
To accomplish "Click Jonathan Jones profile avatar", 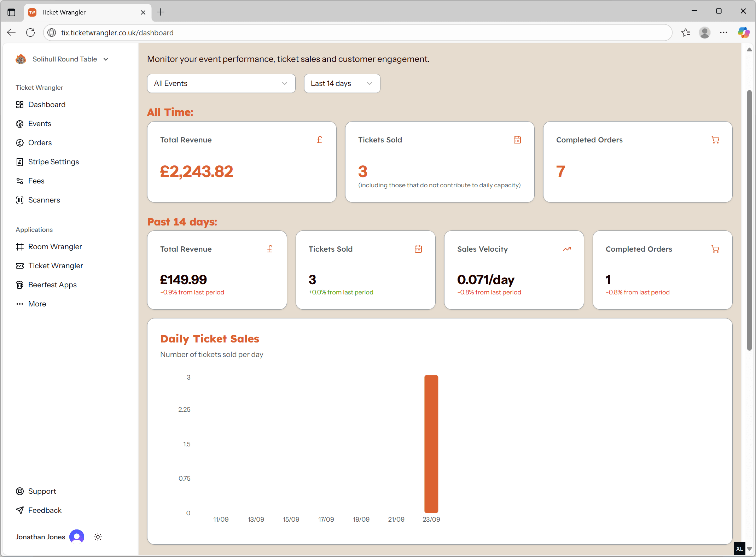I will 77,537.
